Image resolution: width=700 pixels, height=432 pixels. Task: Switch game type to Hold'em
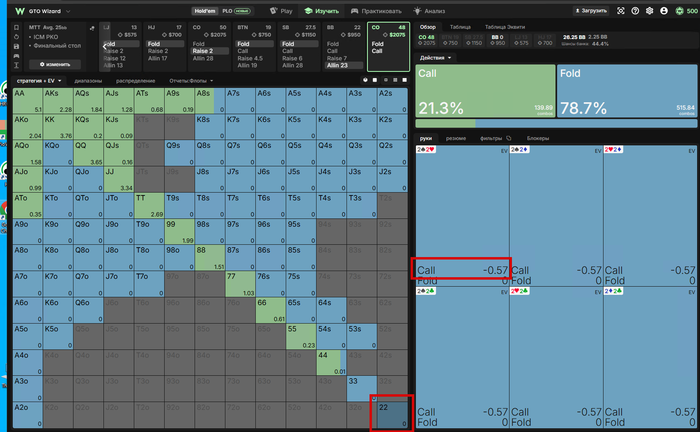tap(205, 11)
